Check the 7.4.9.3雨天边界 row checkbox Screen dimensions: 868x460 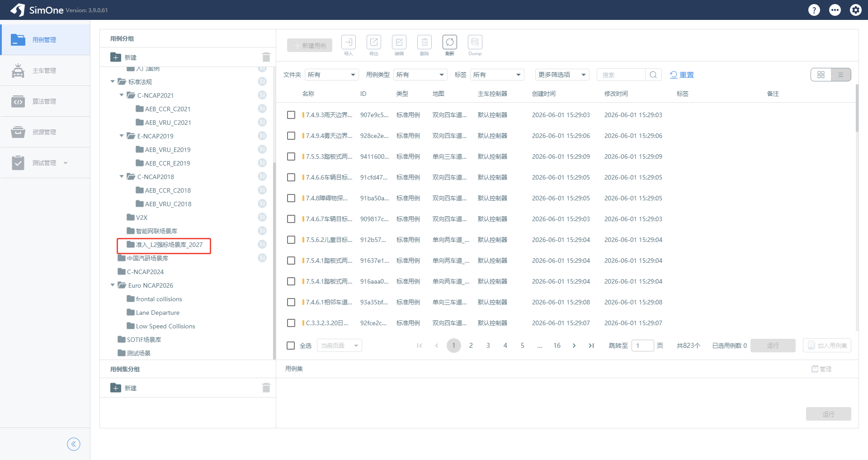pos(291,115)
